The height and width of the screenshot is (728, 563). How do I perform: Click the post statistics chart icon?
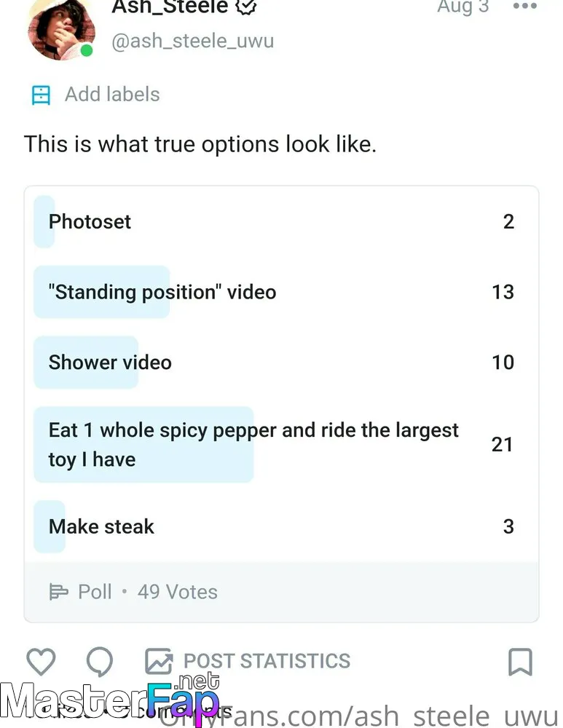[x=159, y=661]
